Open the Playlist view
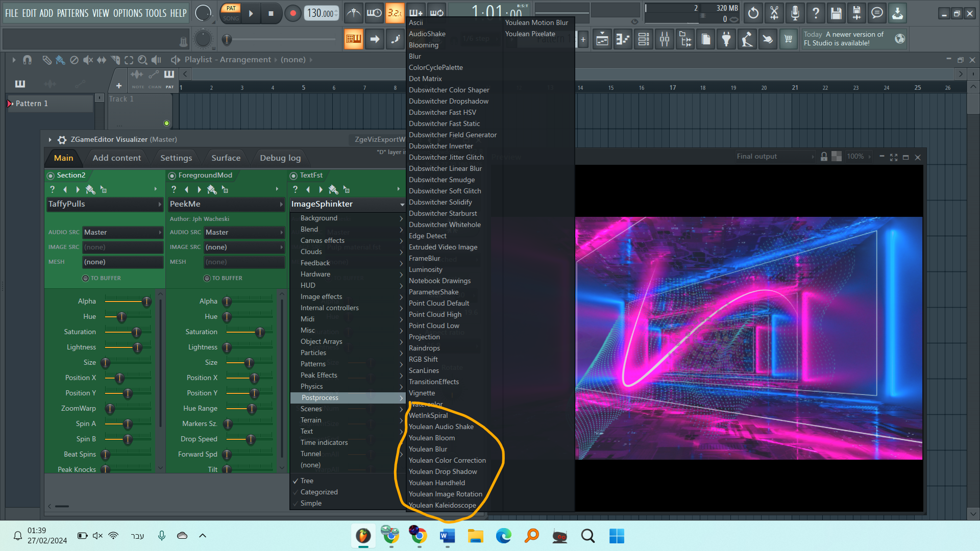Image resolution: width=980 pixels, height=551 pixels. (602, 39)
